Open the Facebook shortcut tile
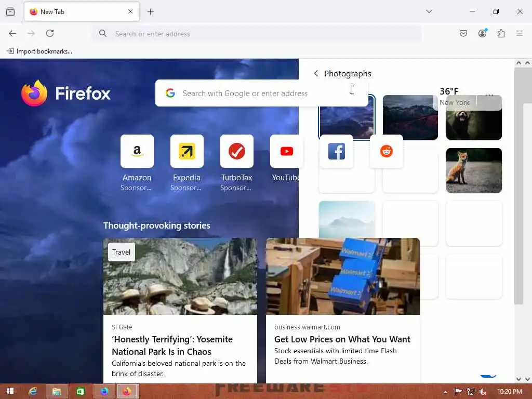Viewport: 532px width, 399px height. [337, 151]
